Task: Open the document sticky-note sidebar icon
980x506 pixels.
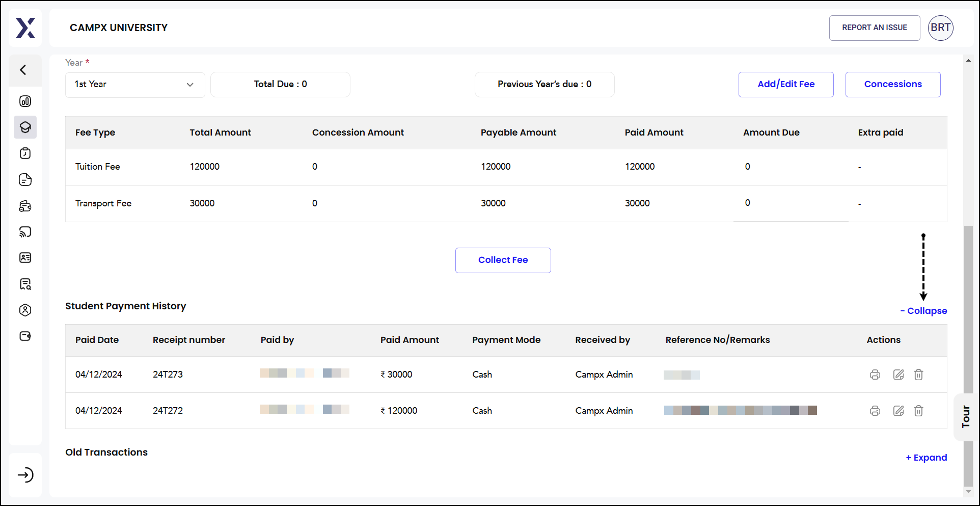Action: (x=25, y=180)
